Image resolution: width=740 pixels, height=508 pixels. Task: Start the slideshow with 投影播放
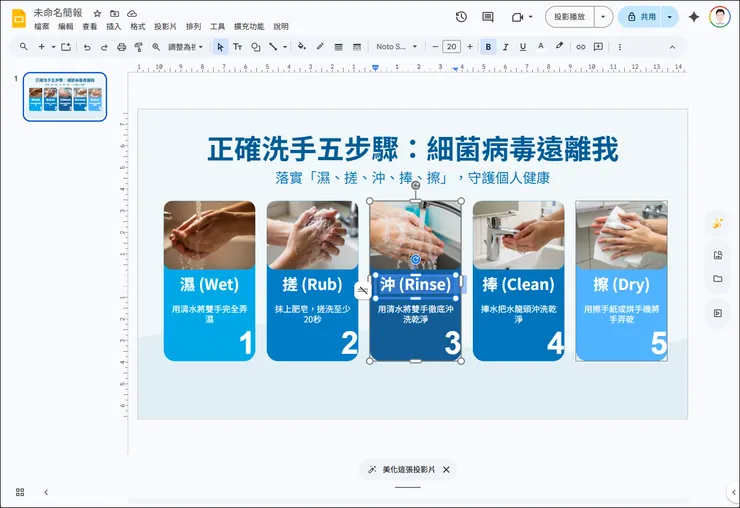pos(570,17)
